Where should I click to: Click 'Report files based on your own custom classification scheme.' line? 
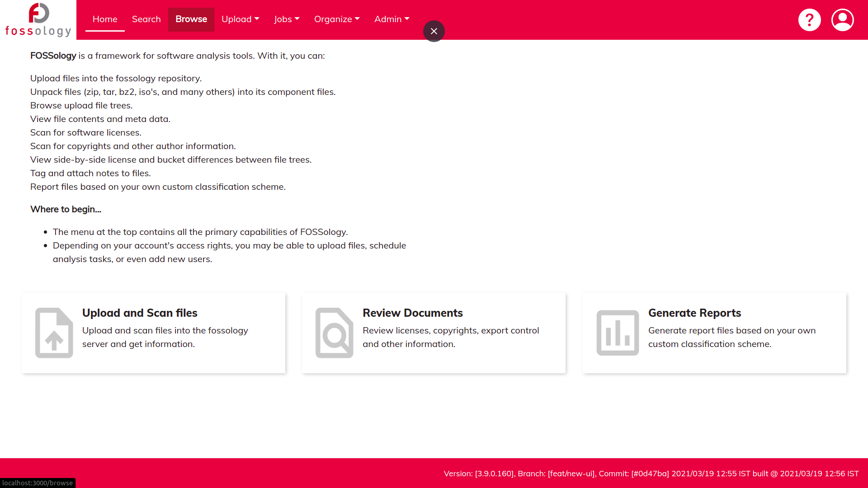point(158,187)
